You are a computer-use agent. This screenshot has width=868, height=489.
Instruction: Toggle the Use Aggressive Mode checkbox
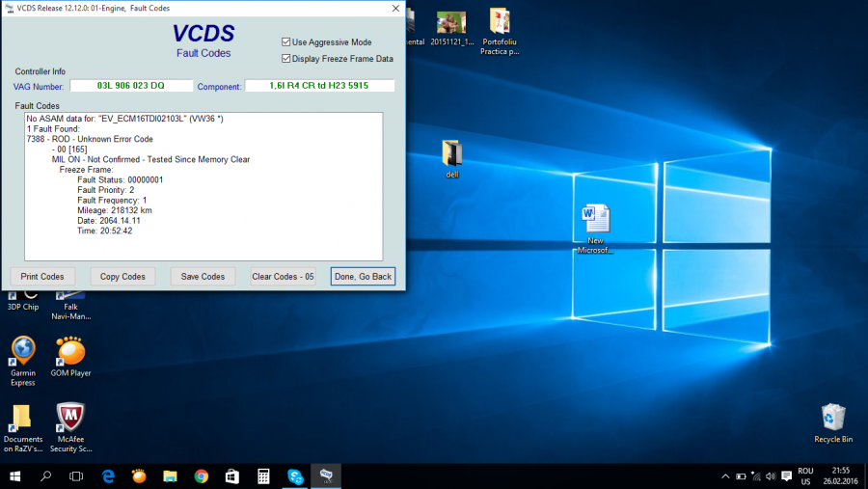pos(286,42)
